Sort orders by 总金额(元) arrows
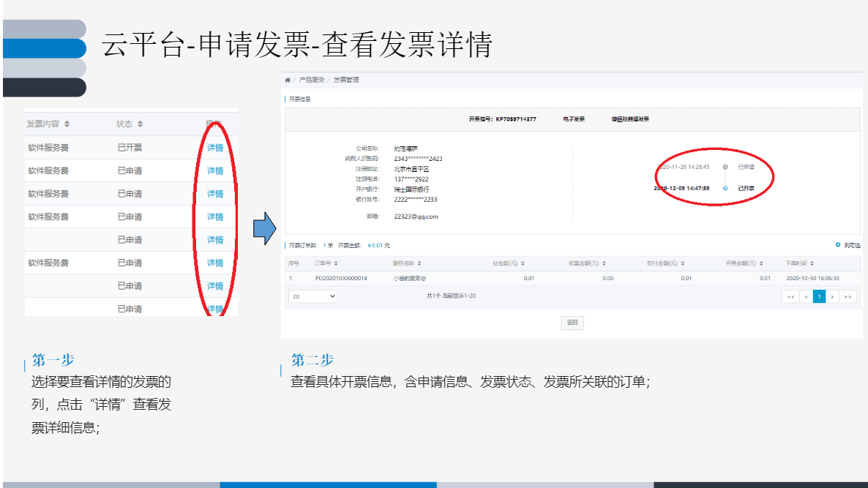The image size is (868, 488). coord(523,263)
